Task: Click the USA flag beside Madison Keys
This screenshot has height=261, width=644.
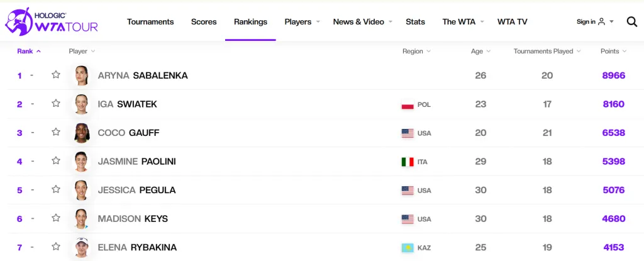Action: pyautogui.click(x=408, y=219)
